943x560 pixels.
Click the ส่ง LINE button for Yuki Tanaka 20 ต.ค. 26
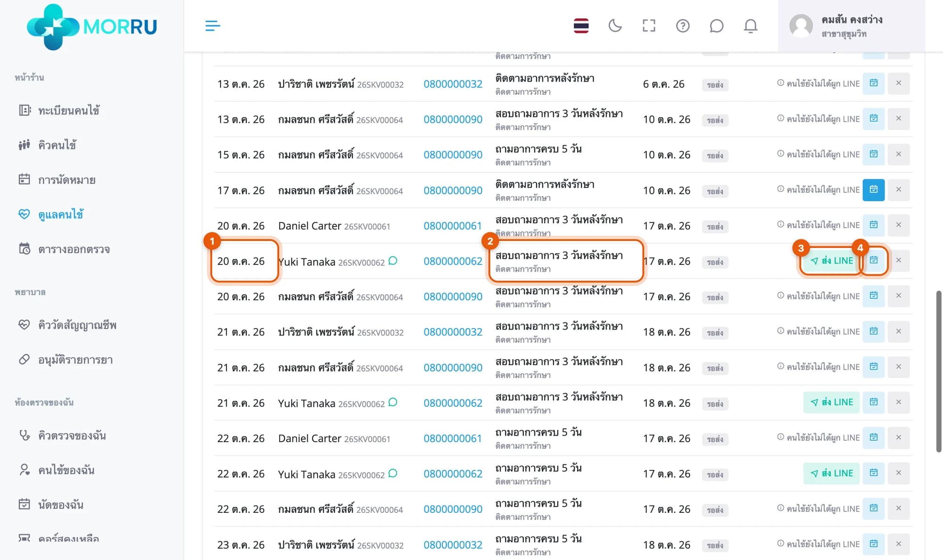coord(832,260)
